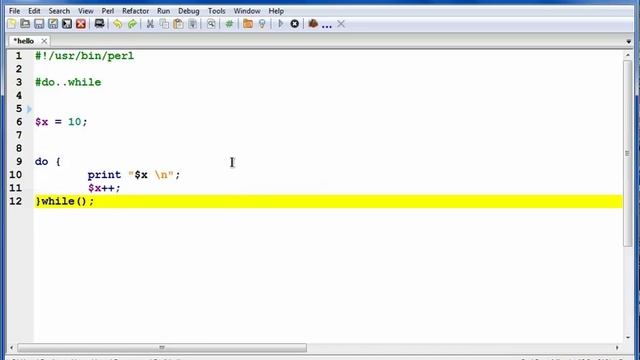Undo the last edit

(118, 24)
